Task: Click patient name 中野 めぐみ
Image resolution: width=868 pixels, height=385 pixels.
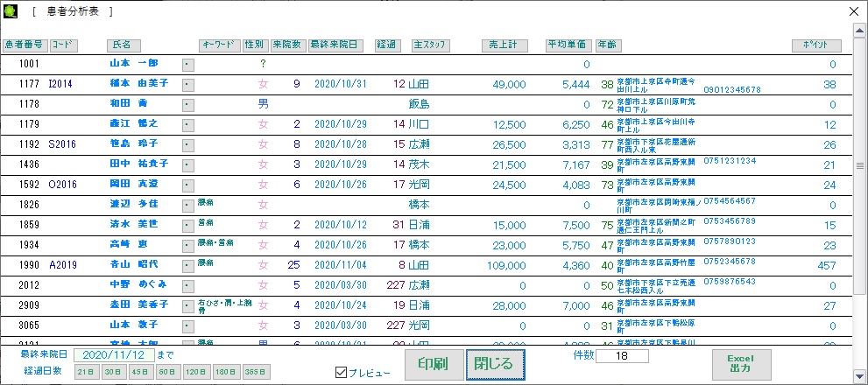Action: point(138,284)
